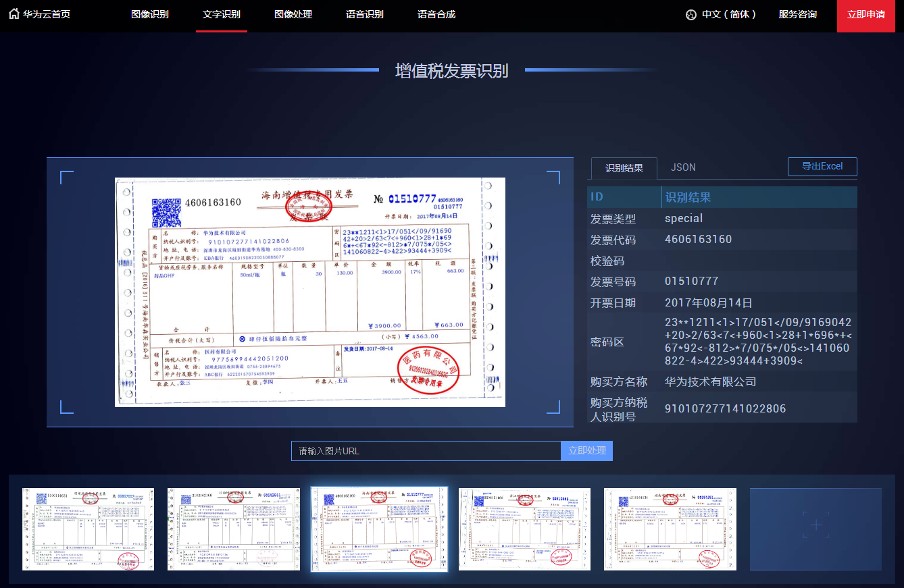The image size is (904, 588).
Task: Switch to the JSON tab
Action: tap(683, 167)
